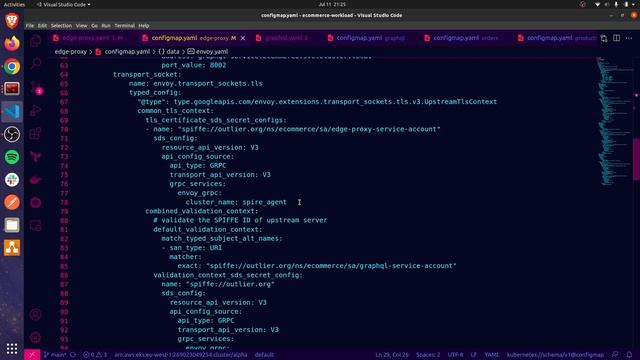Open the View menu

81,26
